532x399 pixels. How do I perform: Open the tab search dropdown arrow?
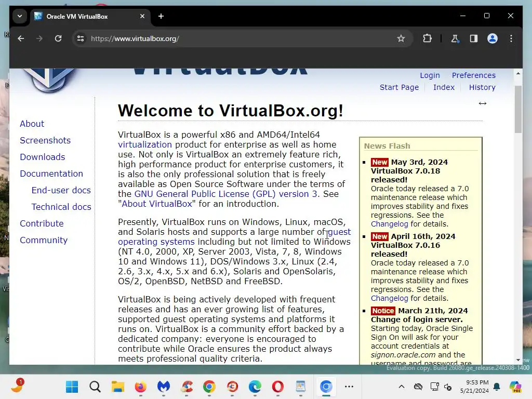[20, 16]
